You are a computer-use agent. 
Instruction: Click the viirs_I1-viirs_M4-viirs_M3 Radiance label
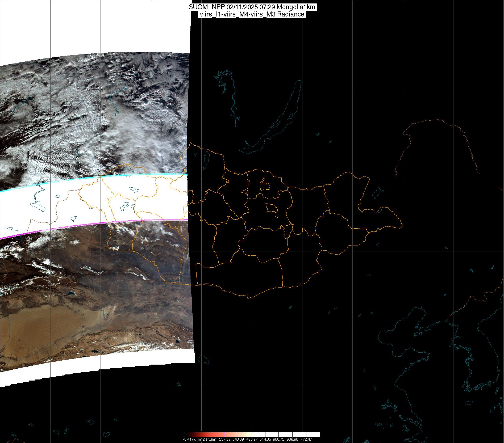252,14
